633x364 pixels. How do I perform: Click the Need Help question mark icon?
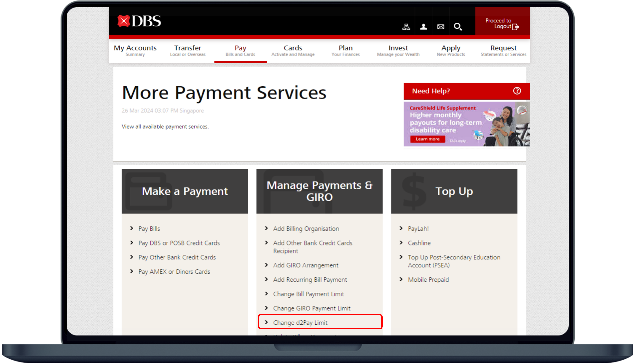click(x=517, y=91)
